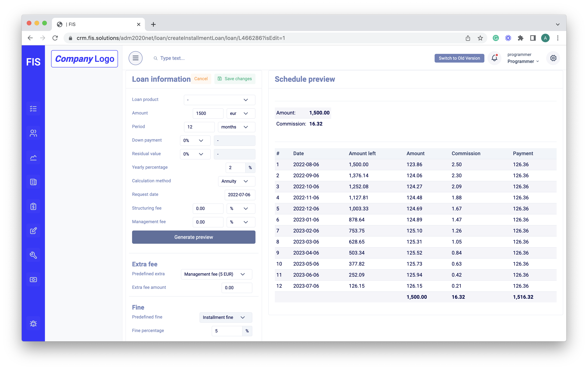Switch to Old Version
This screenshot has height=370, width=588.
(x=459, y=58)
